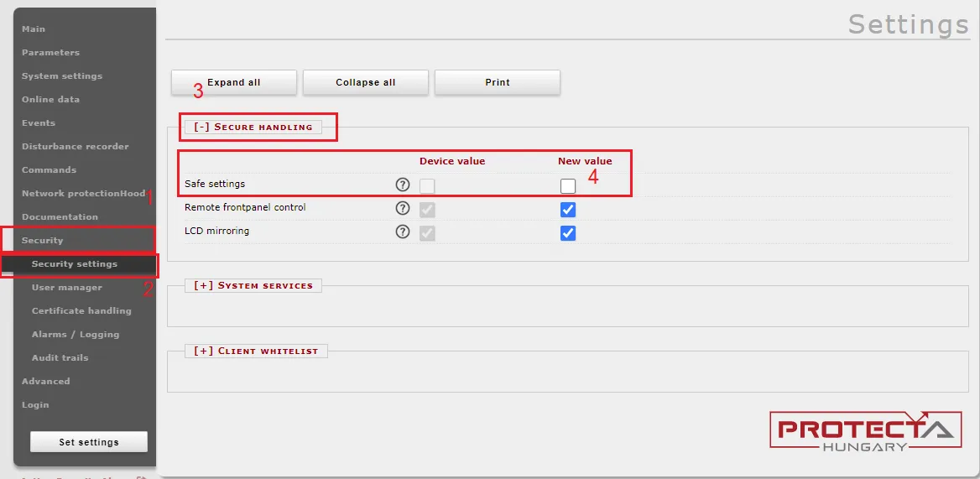Click the Device value column header
Viewport: 980px width, 479px height.
(452, 161)
